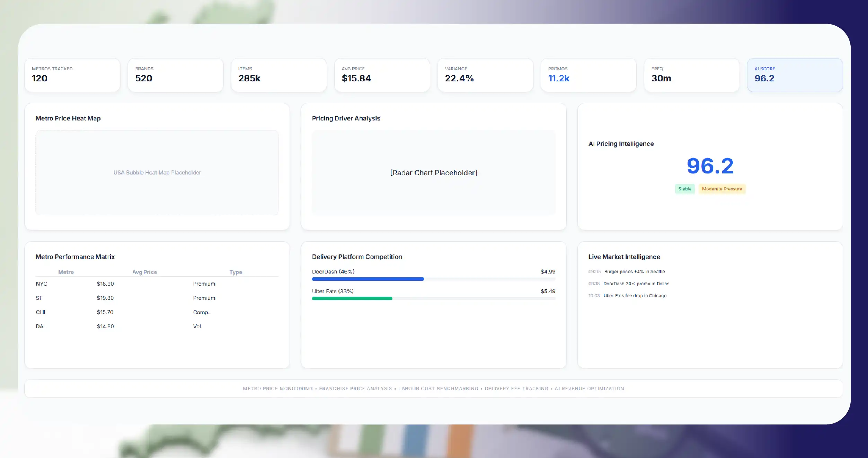Select the highlighted AI Score card
Viewport: 868px width, 458px height.
[x=795, y=75]
